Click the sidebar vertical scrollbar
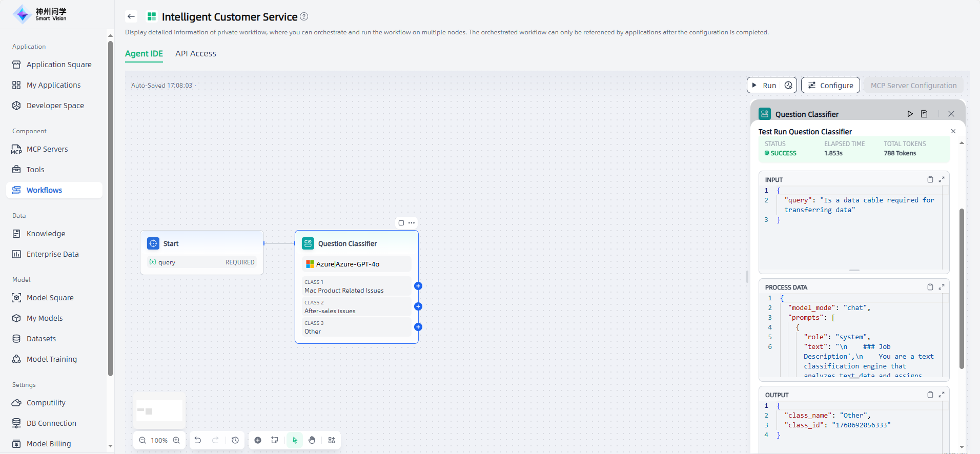This screenshot has width=980, height=454. (x=110, y=205)
